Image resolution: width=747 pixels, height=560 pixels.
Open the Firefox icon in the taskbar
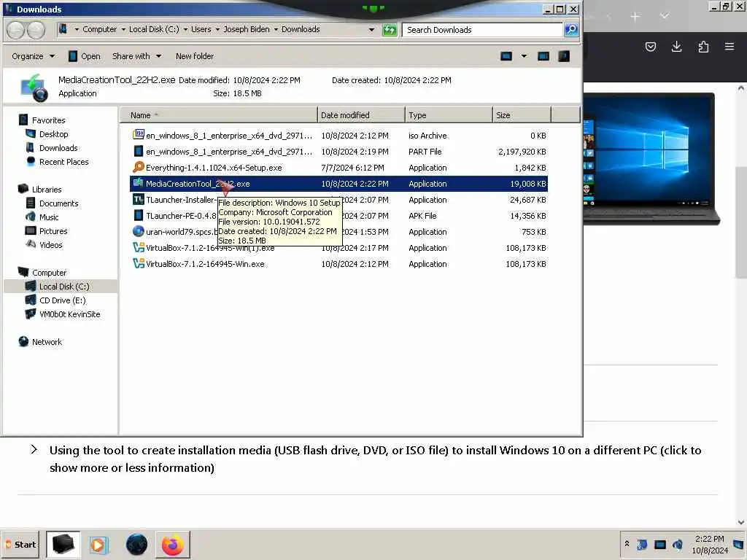pyautogui.click(x=172, y=545)
